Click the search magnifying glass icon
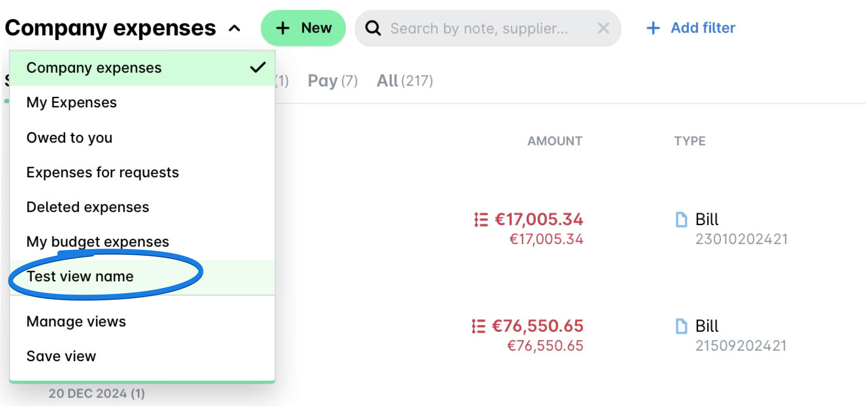 point(373,28)
